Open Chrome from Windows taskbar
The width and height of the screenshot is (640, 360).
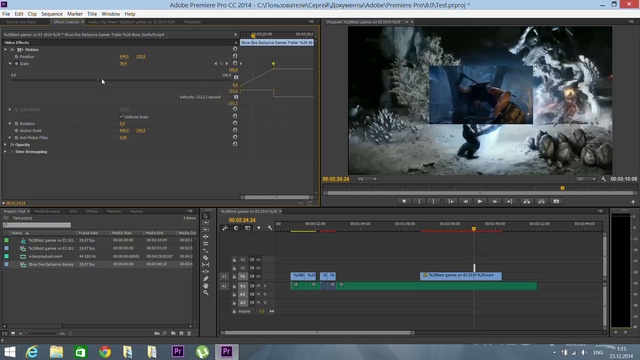tap(105, 351)
